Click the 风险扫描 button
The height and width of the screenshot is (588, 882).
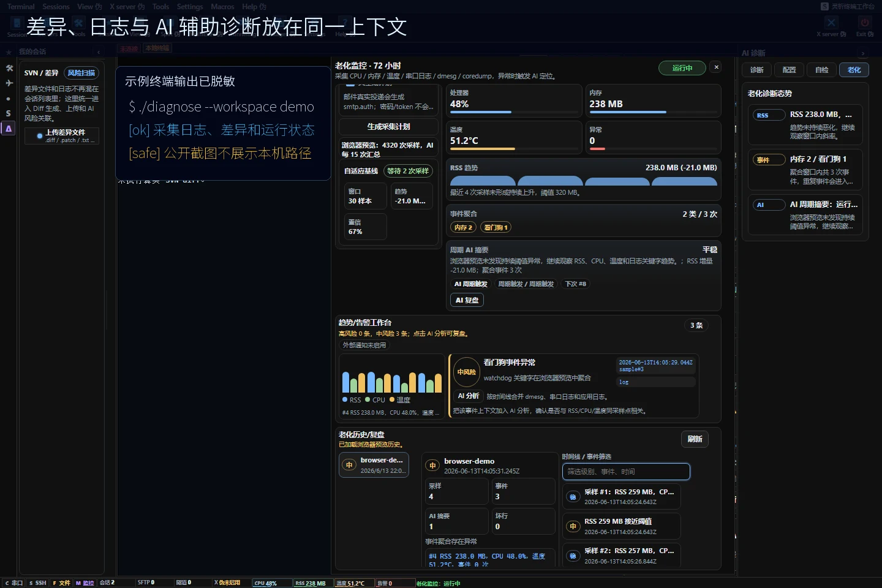[81, 73]
